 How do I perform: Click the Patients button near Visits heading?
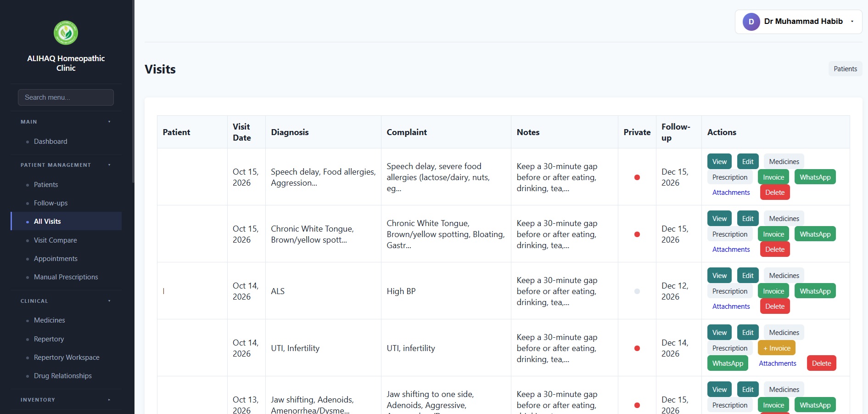click(845, 69)
